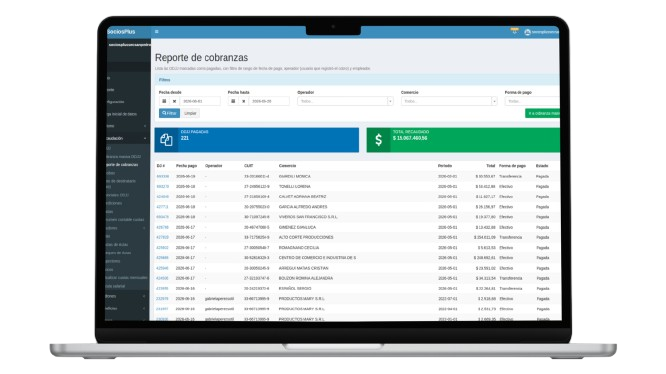Open the Comercio dropdown
Viewport: 666px width, 374px height.
[449, 101]
